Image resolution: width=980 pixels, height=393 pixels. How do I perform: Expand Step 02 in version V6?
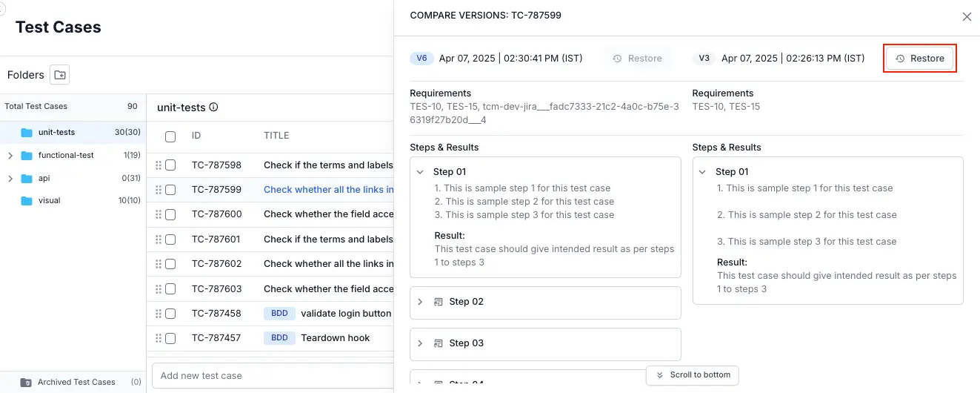[420, 302]
